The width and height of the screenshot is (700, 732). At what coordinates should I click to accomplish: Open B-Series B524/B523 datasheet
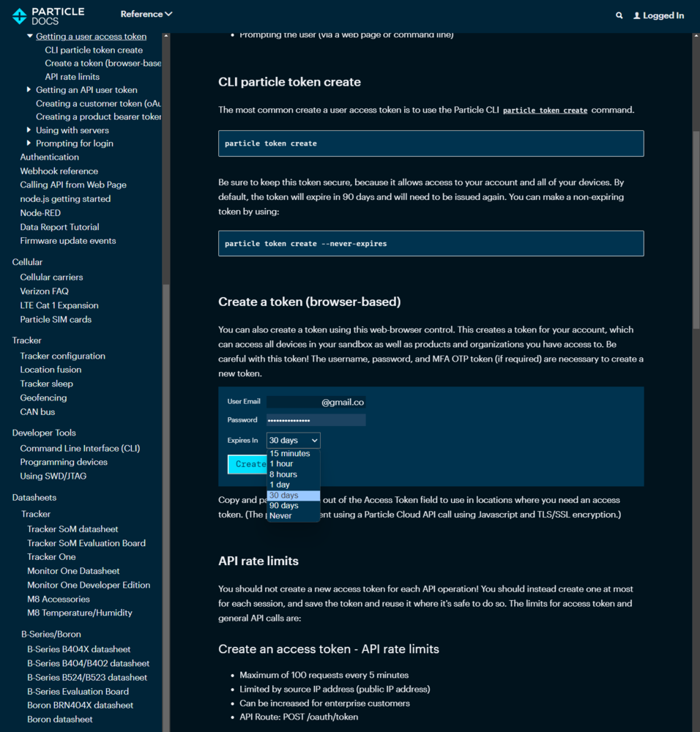pos(87,677)
